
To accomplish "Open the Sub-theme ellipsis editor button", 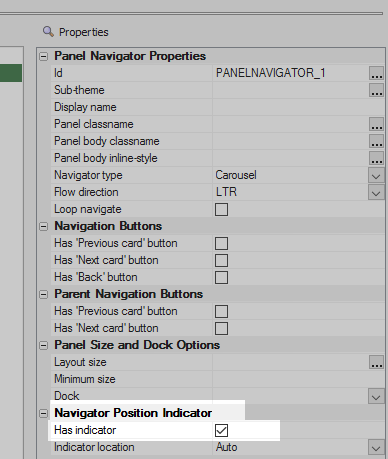I will pyautogui.click(x=377, y=90).
